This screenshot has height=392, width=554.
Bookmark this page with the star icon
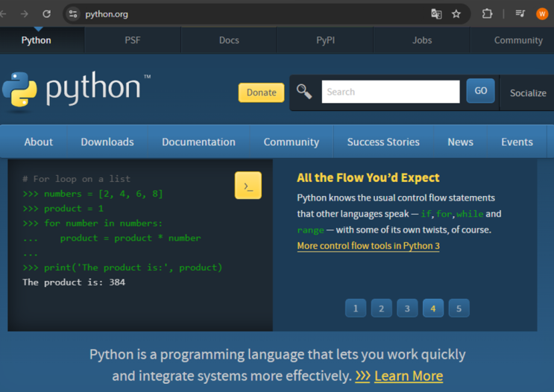click(x=456, y=13)
